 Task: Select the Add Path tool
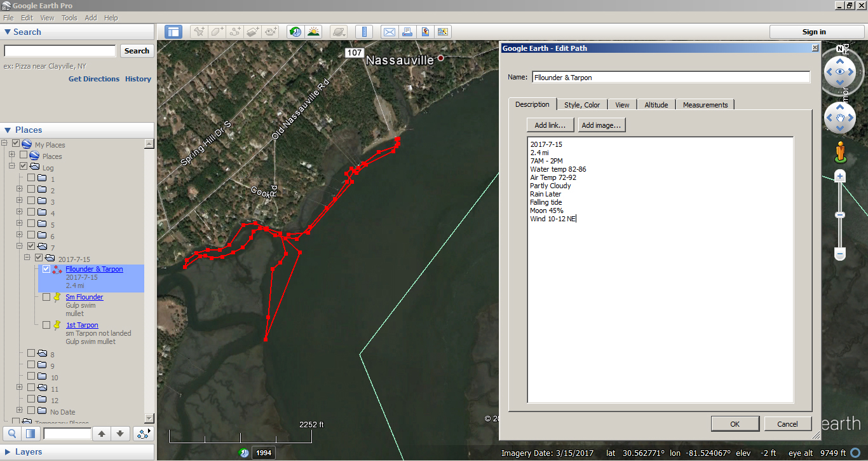(x=235, y=32)
